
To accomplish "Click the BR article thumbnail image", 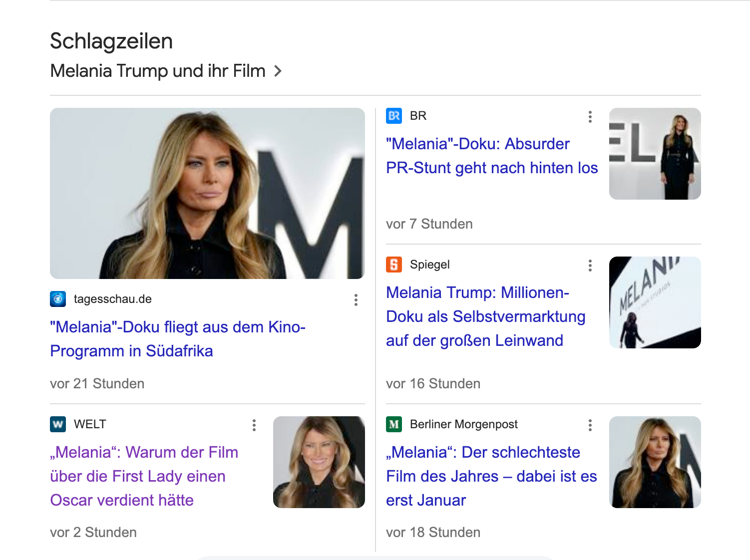I will click(x=655, y=154).
